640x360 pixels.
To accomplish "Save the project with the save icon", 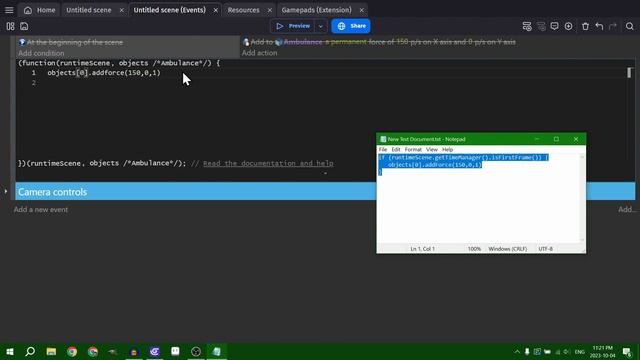I will pos(24,26).
